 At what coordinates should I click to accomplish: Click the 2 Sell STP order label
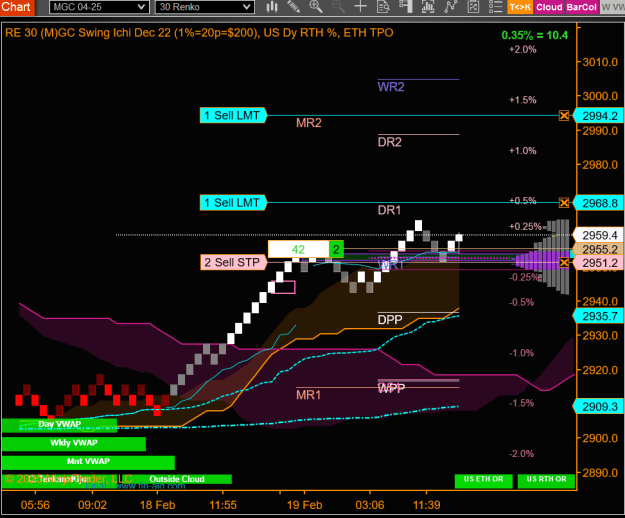click(233, 263)
